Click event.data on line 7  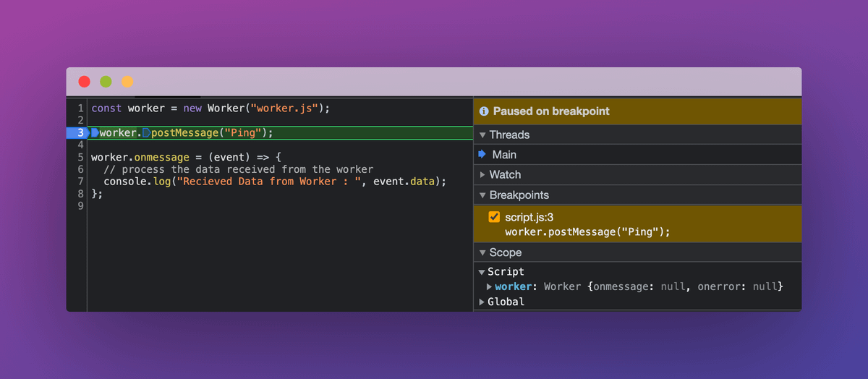tap(404, 182)
